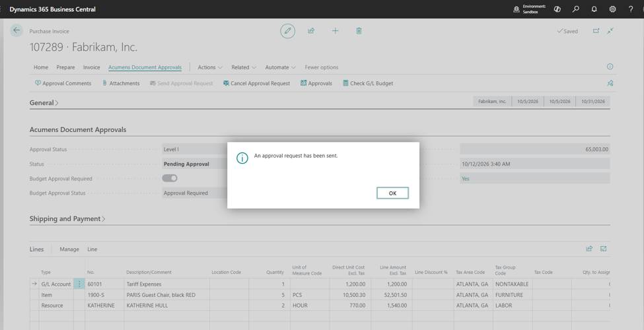The image size is (644, 330).
Task: Click the Acumens Document Approvals section heading
Action: coord(78,130)
